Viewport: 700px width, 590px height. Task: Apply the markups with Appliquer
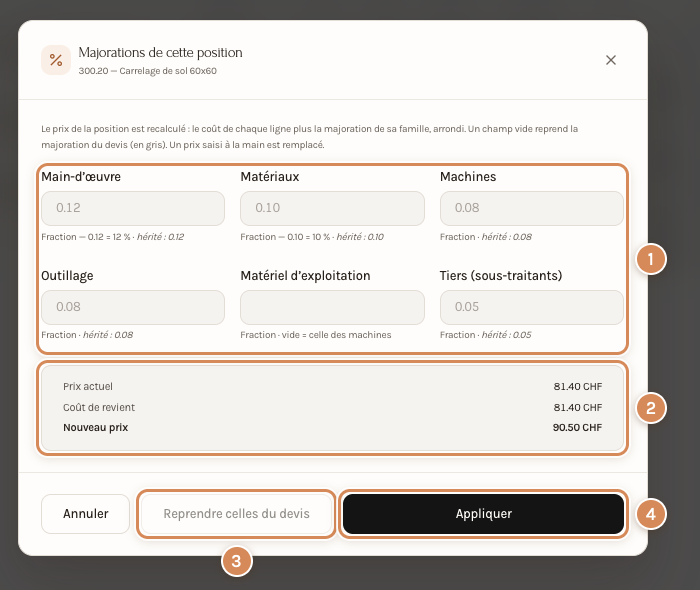pyautogui.click(x=483, y=514)
